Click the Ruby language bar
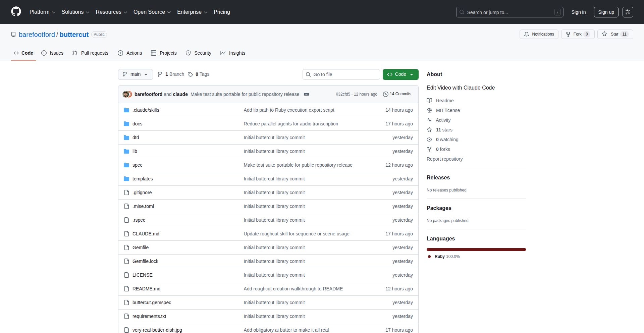Viewport: 644px width, 333px height. [476, 249]
